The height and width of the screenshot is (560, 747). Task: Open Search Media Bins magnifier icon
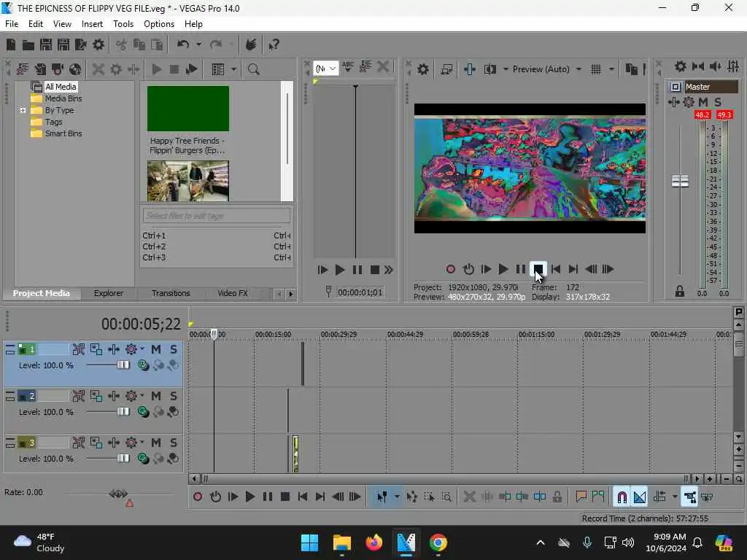pos(253,69)
